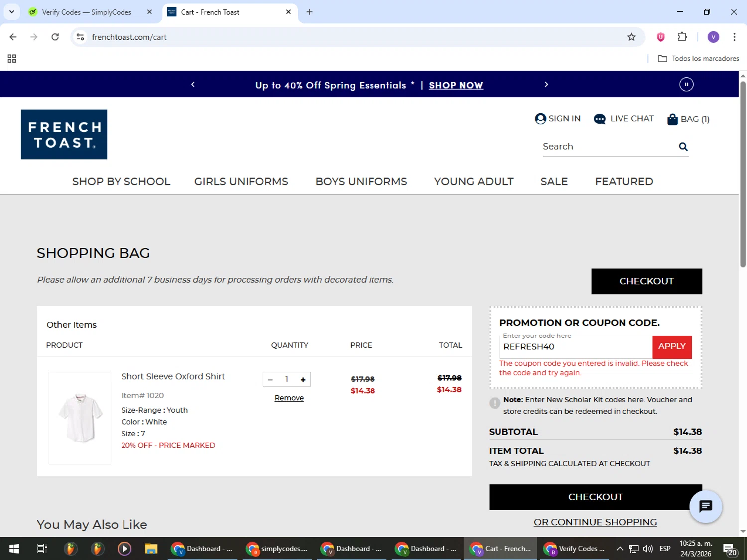The height and width of the screenshot is (560, 747).
Task: Open the Featured menu
Action: click(x=624, y=182)
